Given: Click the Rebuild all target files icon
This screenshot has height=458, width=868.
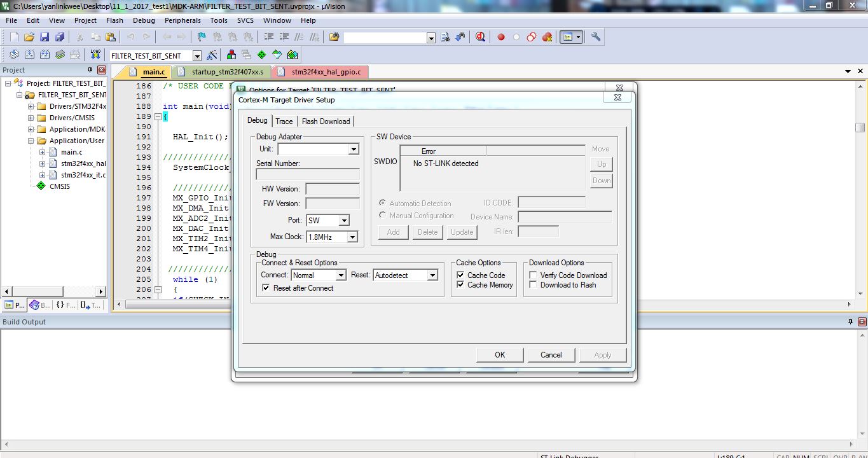Looking at the screenshot, I should click(45, 55).
